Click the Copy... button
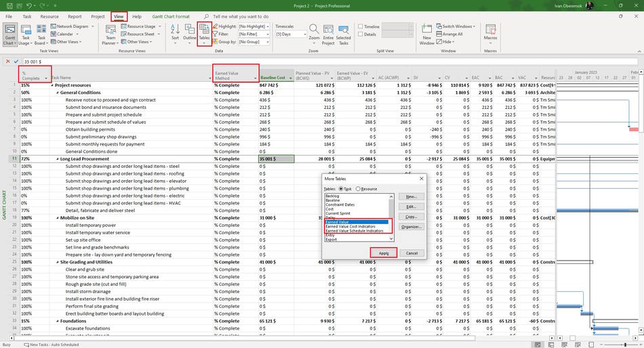644x348 pixels. pyautogui.click(x=411, y=217)
